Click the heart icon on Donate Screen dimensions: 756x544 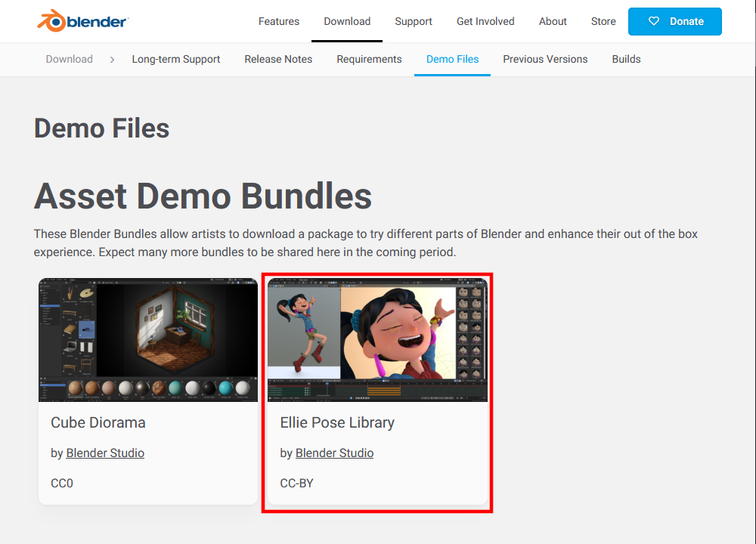(x=653, y=21)
